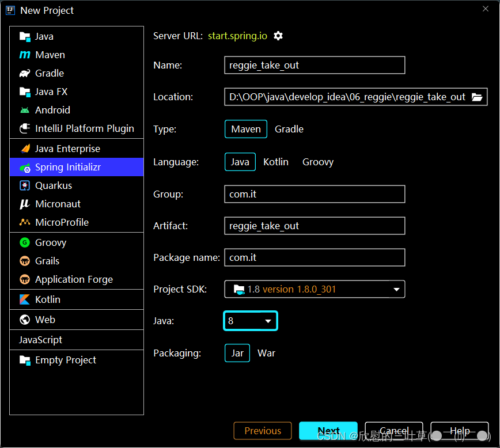Select Quarkus generator entry
The width and height of the screenshot is (500, 448).
tap(77, 185)
